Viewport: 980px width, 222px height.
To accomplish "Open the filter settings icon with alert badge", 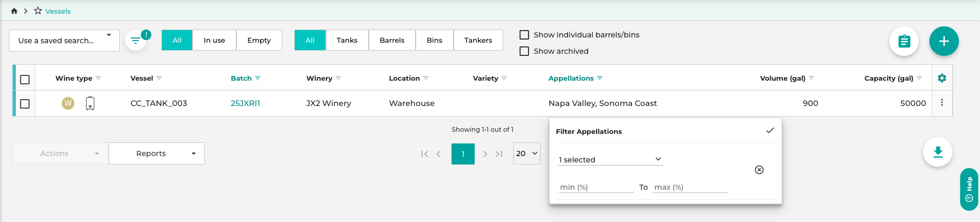I will click(x=136, y=41).
